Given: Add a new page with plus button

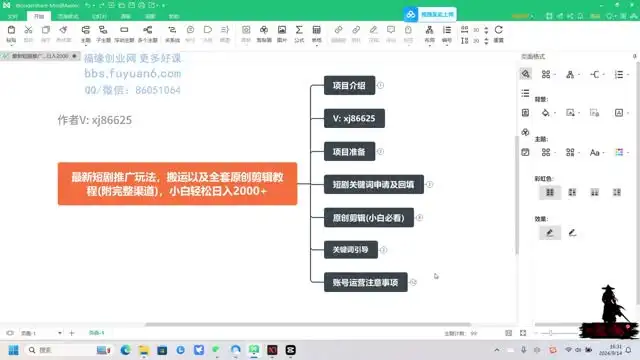Looking at the screenshot, I should click(x=72, y=333).
